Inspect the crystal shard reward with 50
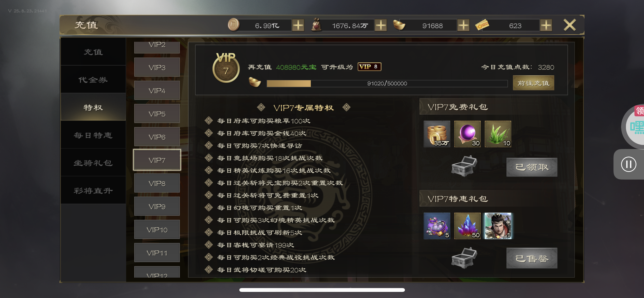Image resolution: width=644 pixels, height=298 pixels. coord(467,226)
